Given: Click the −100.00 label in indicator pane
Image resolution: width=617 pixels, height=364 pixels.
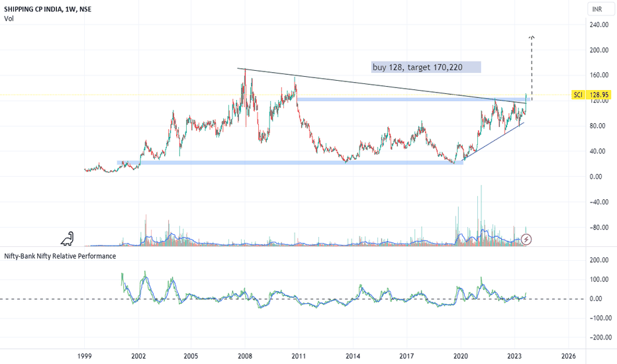Looking at the screenshot, I should click(x=600, y=318).
